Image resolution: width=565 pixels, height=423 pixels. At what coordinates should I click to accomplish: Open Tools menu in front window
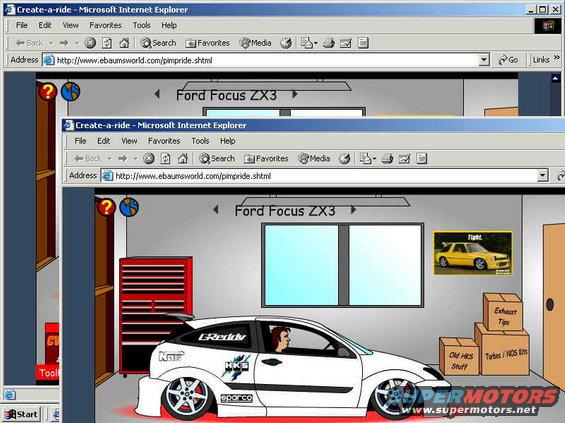pos(200,141)
